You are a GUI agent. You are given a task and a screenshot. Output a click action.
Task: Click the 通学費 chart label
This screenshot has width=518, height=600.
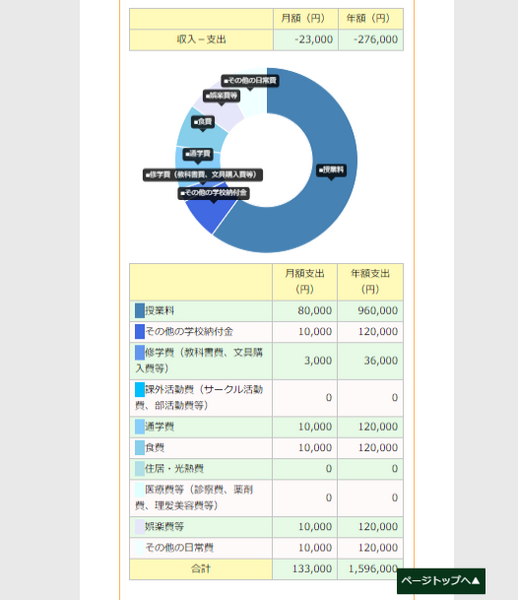[x=198, y=154]
